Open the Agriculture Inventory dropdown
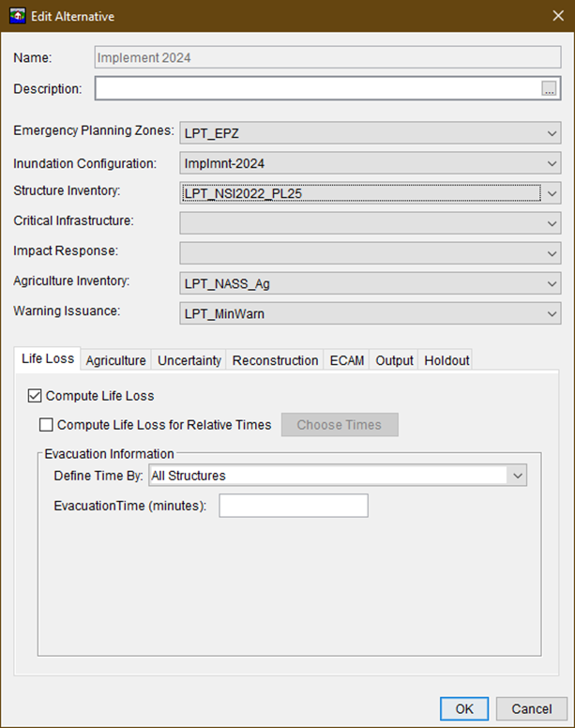Image resolution: width=575 pixels, height=728 pixels. (x=371, y=283)
